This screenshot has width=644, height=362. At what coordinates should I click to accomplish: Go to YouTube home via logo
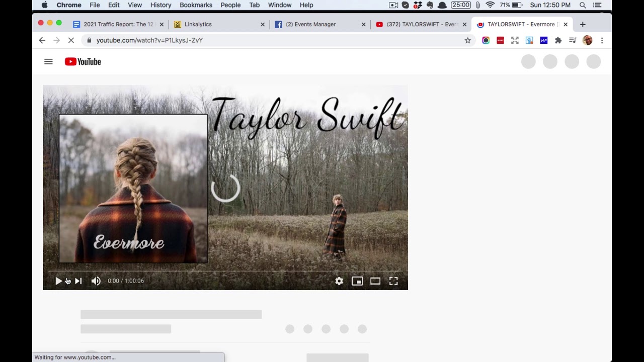click(x=83, y=62)
